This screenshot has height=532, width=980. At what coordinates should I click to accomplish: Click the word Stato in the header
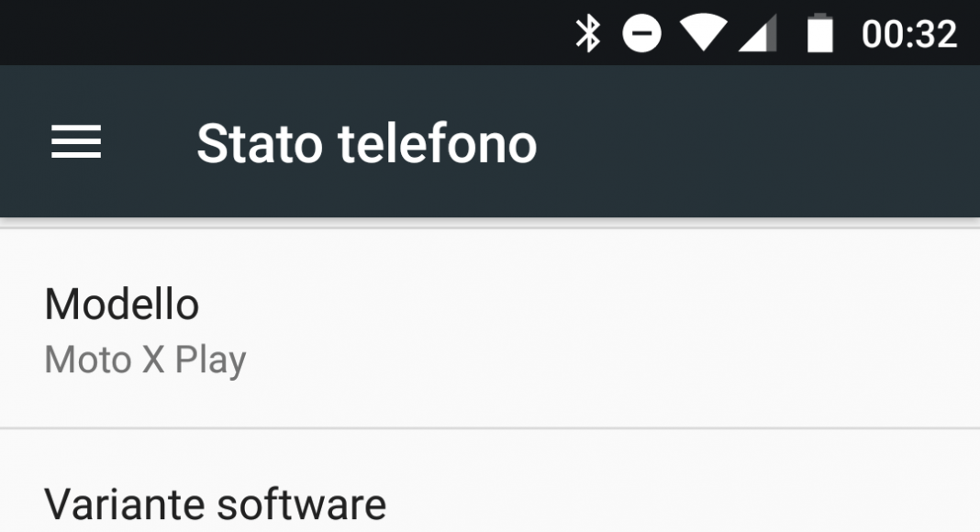click(x=260, y=144)
